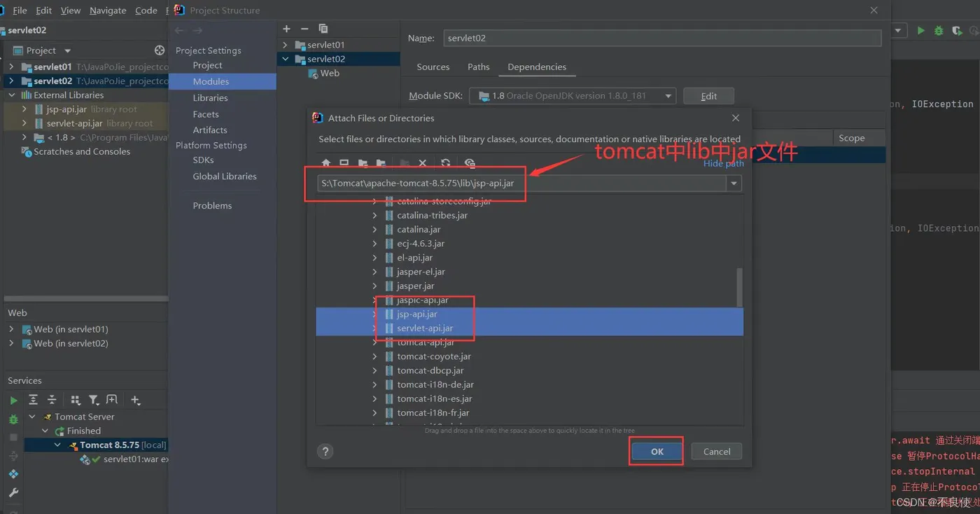Screen dimensions: 980x514
Task: Add a service with the plus icon
Action: pos(135,400)
